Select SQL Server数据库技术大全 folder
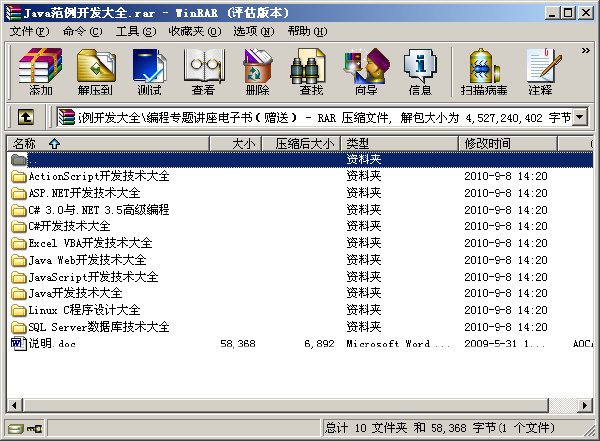 99,327
